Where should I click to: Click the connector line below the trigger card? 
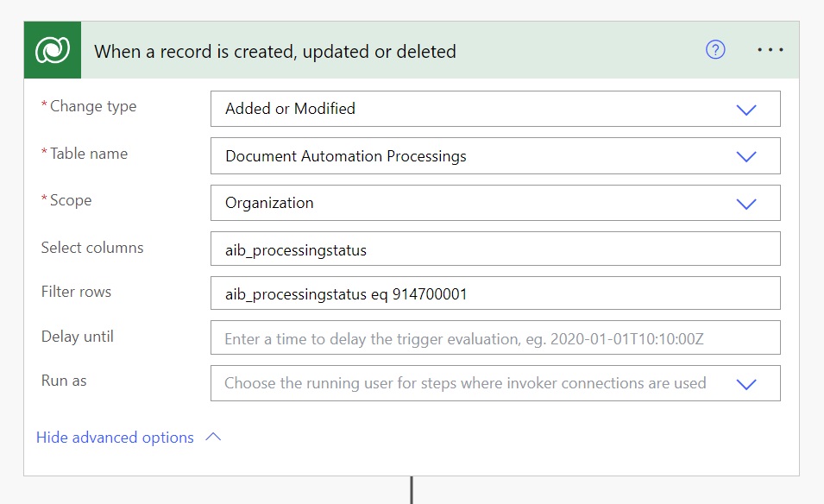tap(412, 490)
